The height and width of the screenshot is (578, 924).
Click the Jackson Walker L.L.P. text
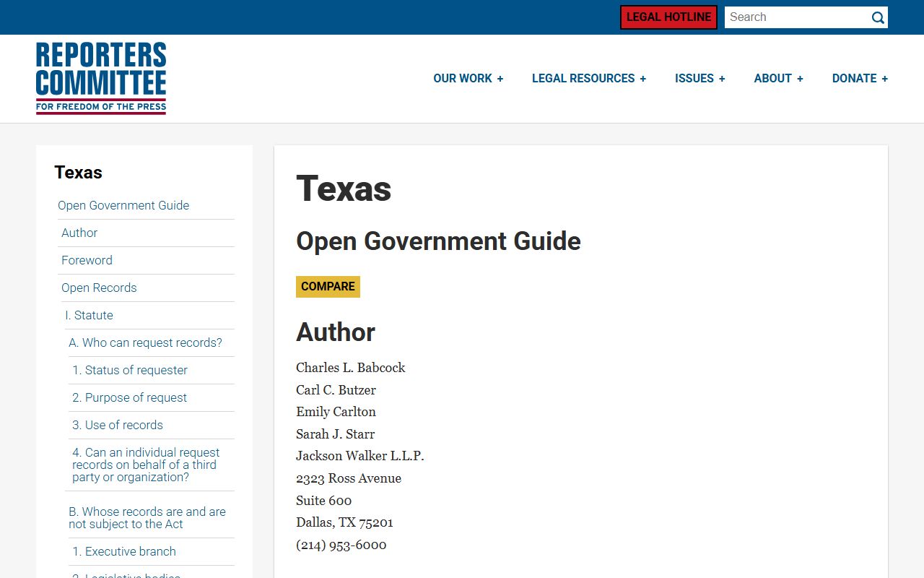click(360, 456)
